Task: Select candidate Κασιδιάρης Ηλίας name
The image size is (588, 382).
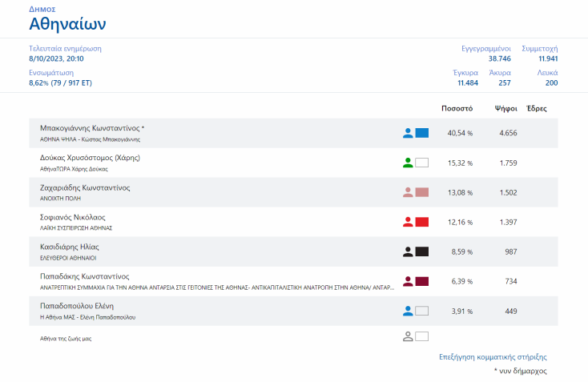Action: coord(70,247)
